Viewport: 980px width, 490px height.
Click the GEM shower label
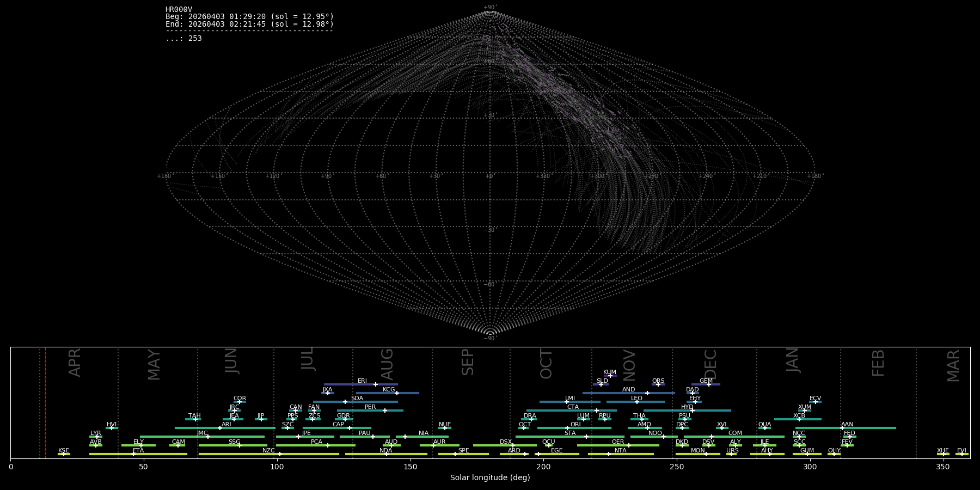(706, 381)
